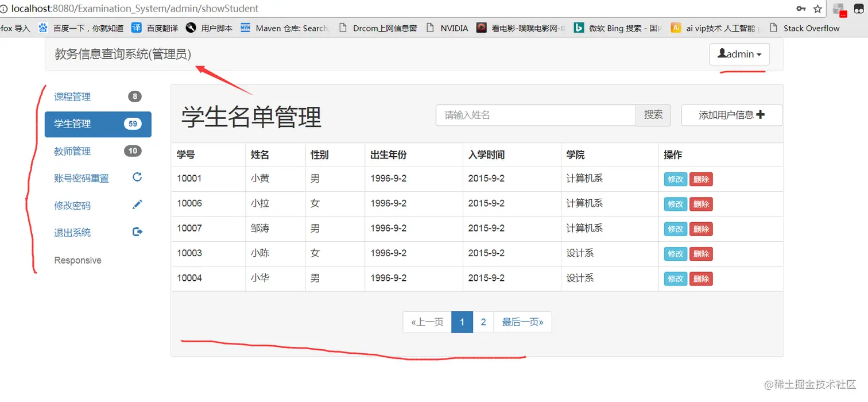The image size is (868, 402).
Task: Click 设计系 in row 10003
Action: 580,253
